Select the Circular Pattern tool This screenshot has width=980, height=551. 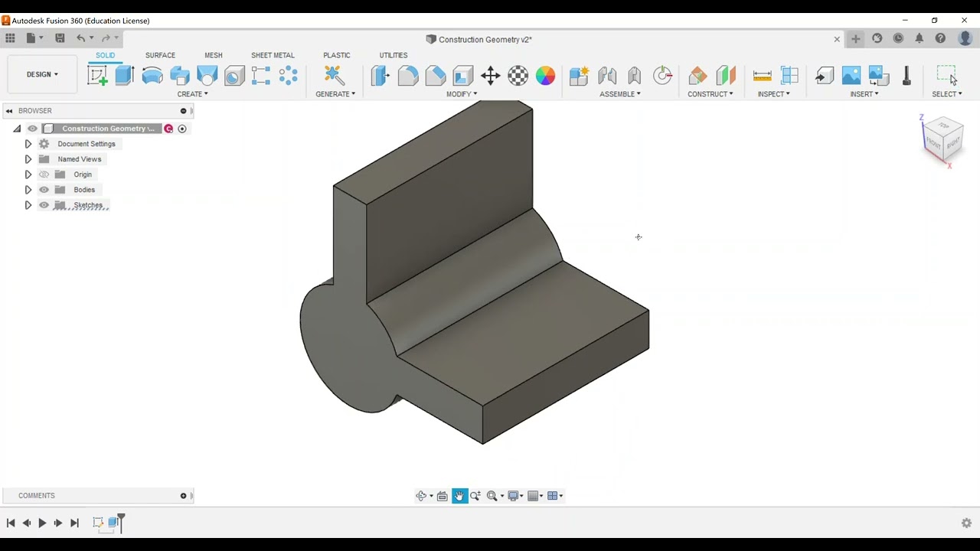tap(289, 75)
